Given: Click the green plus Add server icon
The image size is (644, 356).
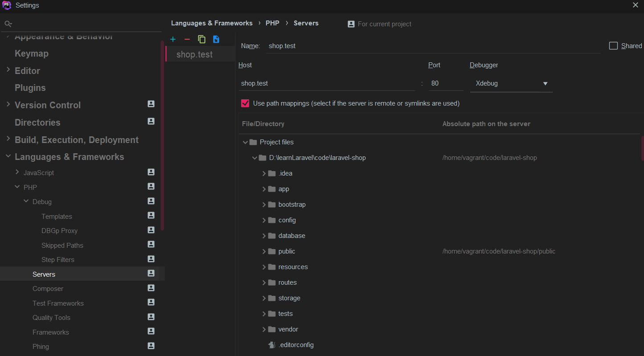Looking at the screenshot, I should (x=173, y=39).
